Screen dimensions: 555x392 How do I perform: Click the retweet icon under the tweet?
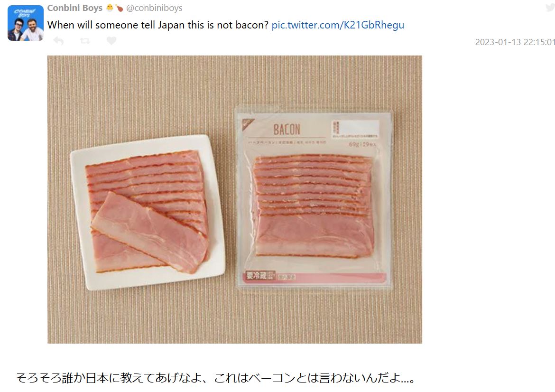click(x=85, y=41)
